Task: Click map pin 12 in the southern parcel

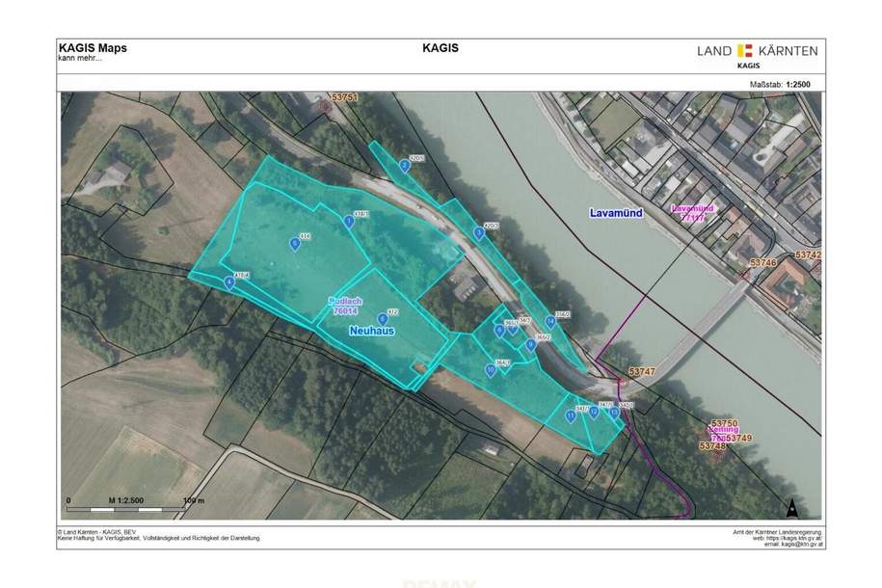Action: (594, 413)
